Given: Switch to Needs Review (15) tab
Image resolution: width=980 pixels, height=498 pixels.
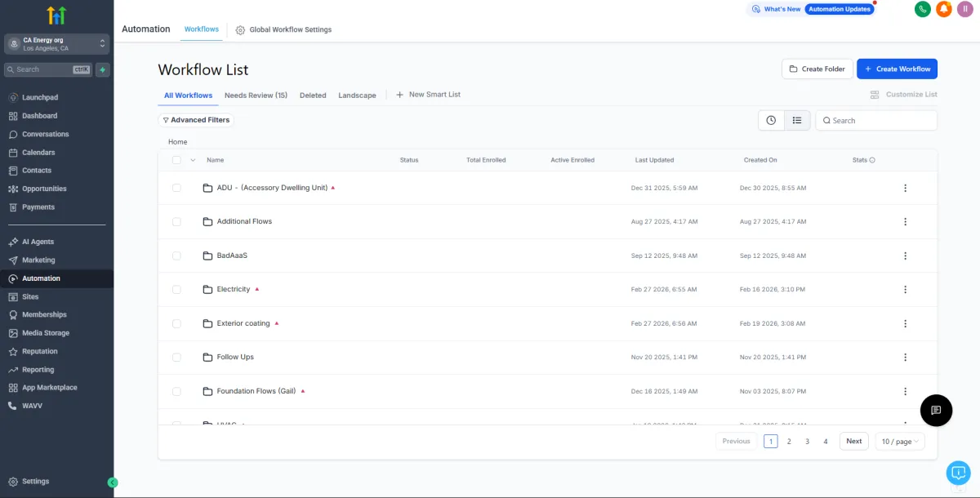Looking at the screenshot, I should [256, 96].
